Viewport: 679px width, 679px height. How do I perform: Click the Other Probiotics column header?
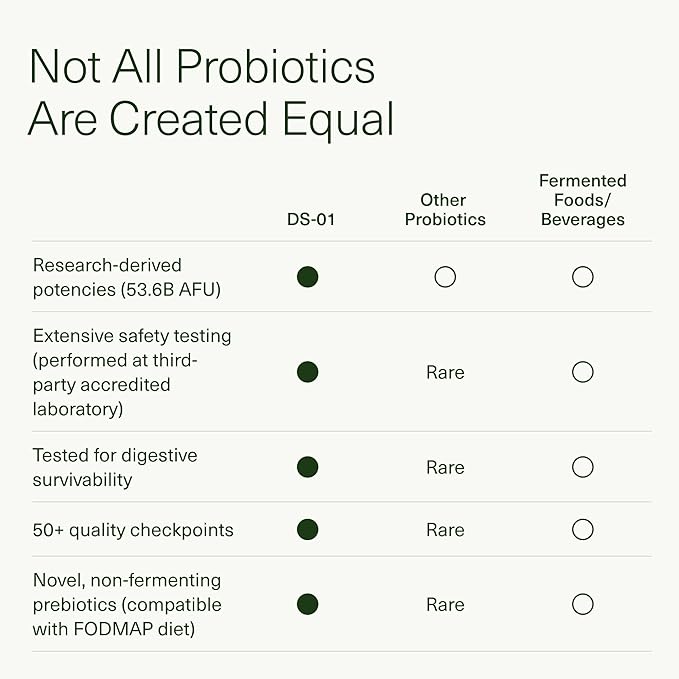coord(445,209)
